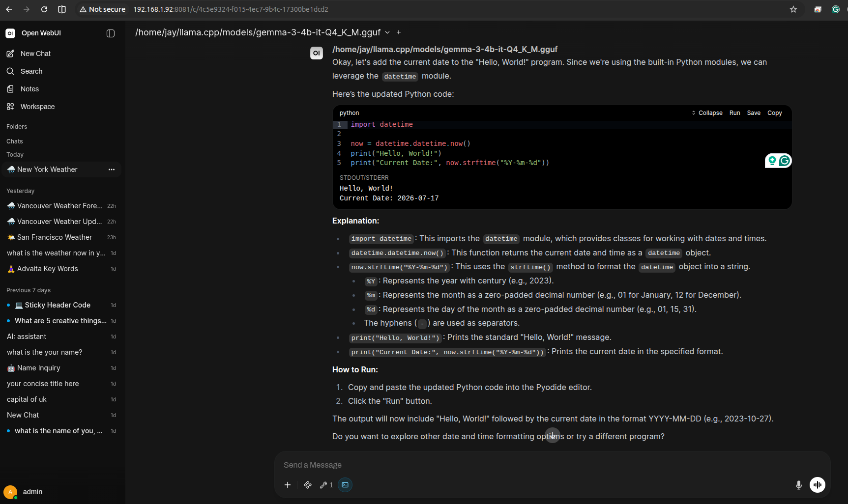Add another model with plus icon
The image size is (848, 504).
click(399, 32)
